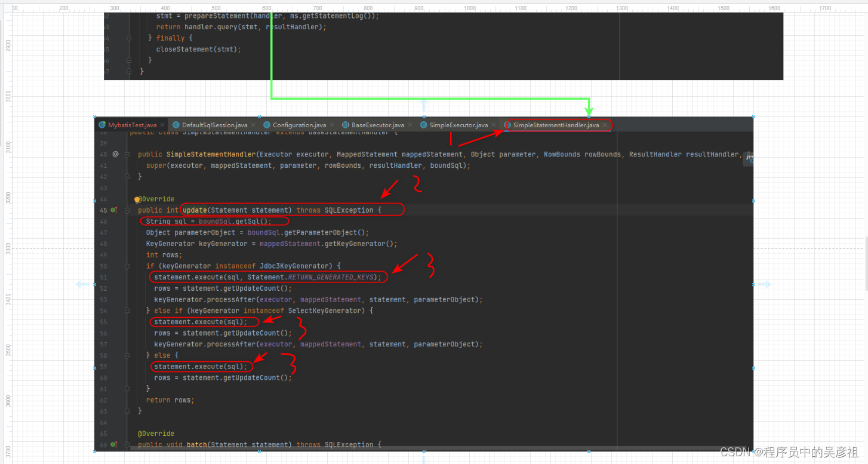
Task: Click 'super(executor, mappedStatement...' on line 41
Action: click(x=308, y=165)
